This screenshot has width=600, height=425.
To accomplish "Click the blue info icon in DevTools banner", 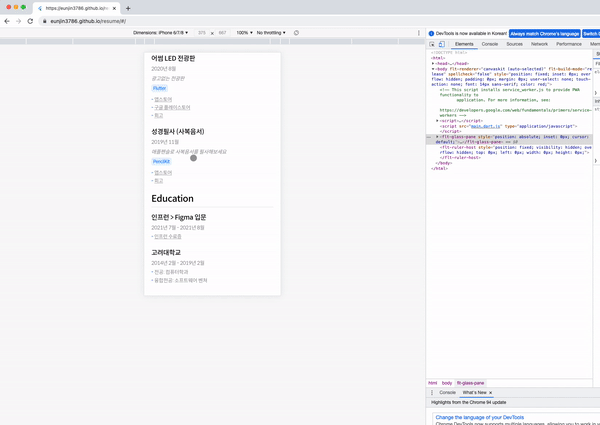I will (431, 34).
